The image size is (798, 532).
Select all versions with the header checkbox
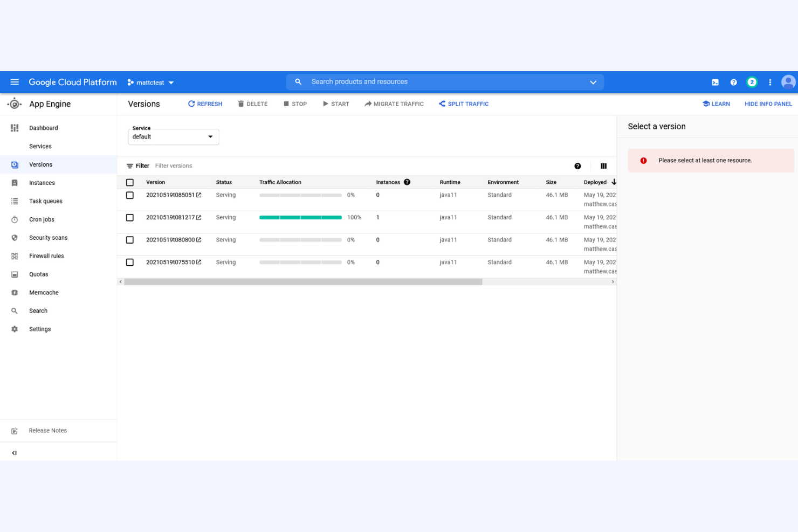click(x=129, y=182)
